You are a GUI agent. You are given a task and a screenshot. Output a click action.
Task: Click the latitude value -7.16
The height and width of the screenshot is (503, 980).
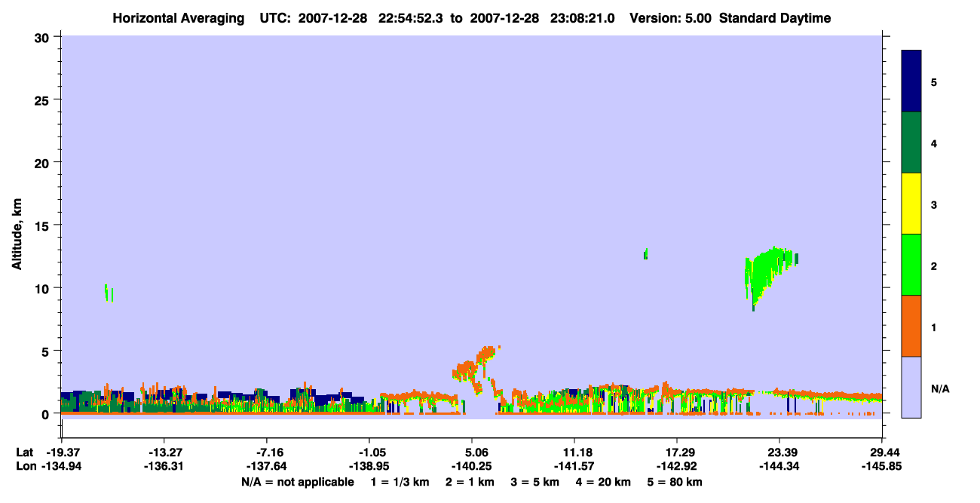point(266,452)
